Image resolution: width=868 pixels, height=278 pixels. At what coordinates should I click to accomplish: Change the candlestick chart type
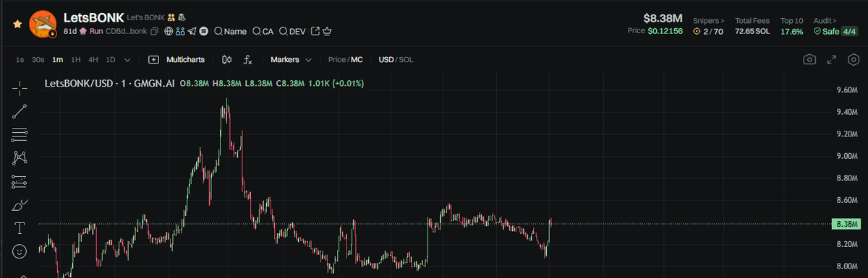(226, 59)
